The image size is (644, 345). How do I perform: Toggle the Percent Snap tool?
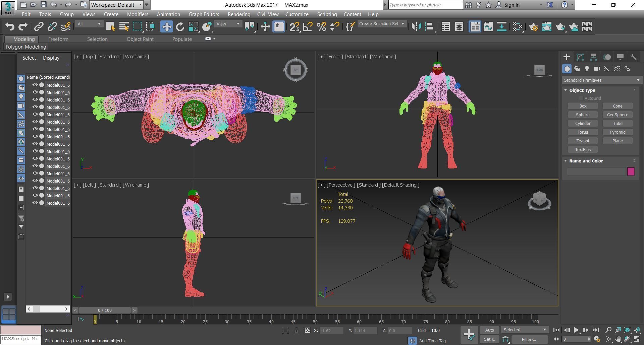tap(321, 27)
